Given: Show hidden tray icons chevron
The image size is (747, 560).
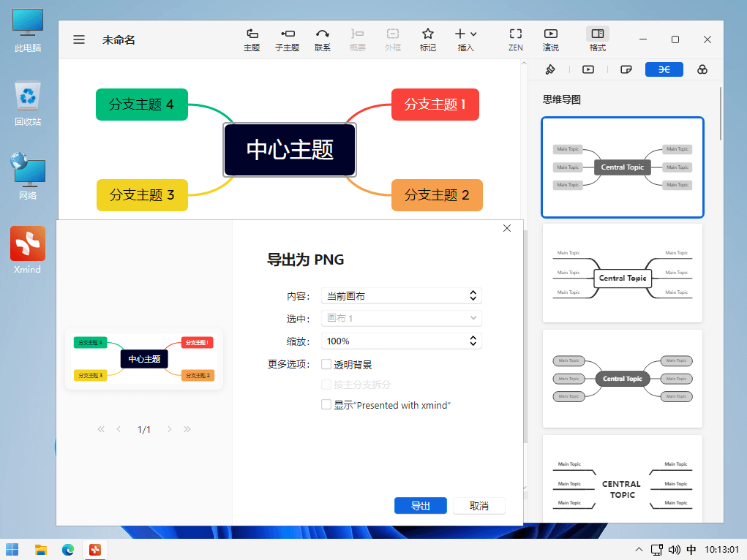Looking at the screenshot, I should point(639,550).
